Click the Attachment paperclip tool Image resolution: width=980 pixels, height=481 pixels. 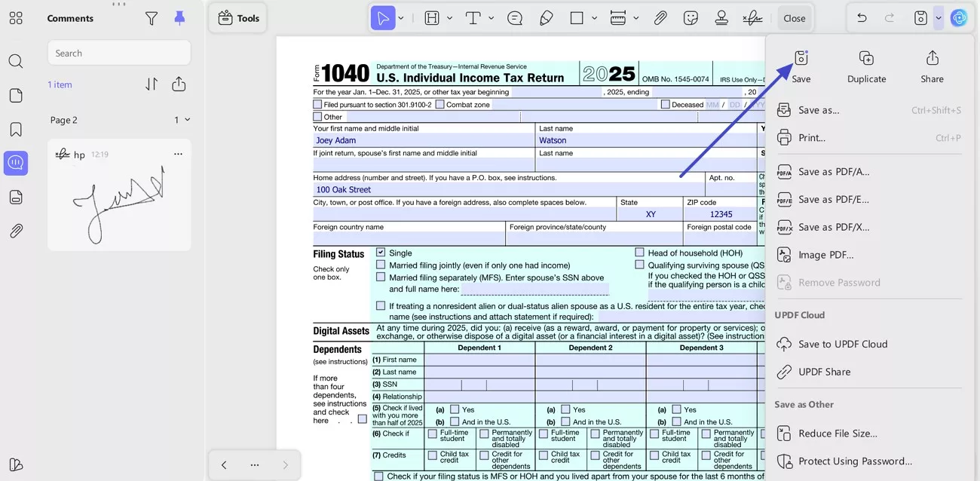(x=660, y=17)
